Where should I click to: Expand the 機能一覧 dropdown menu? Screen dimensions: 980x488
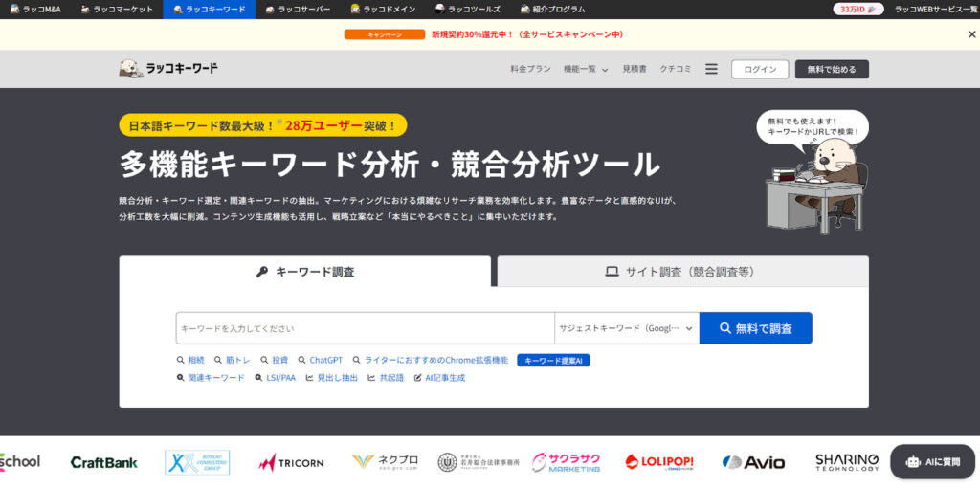[585, 69]
